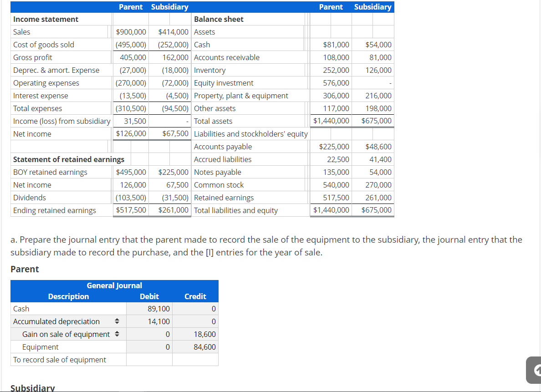Click the Income statement heading
Screen dimensions: 541x392
point(46,19)
